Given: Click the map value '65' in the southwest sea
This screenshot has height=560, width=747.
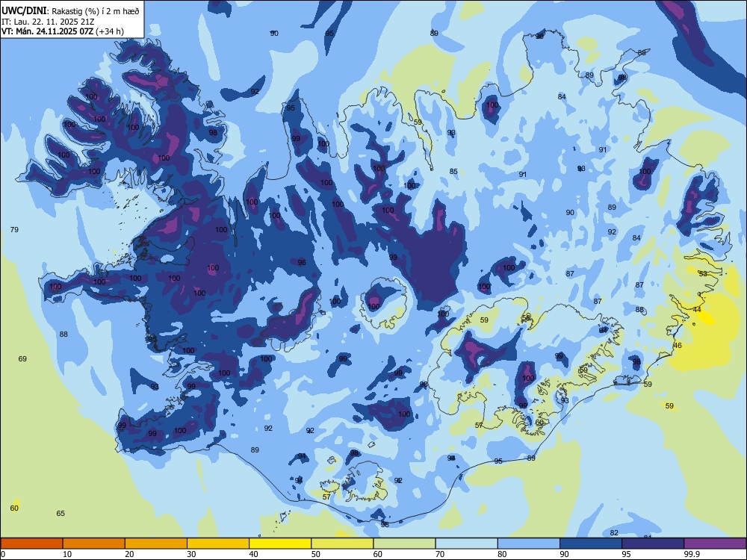Looking at the screenshot, I should pos(61,514).
